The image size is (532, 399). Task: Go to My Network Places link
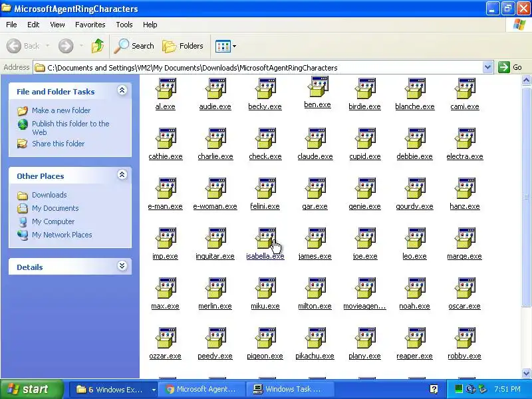click(62, 235)
